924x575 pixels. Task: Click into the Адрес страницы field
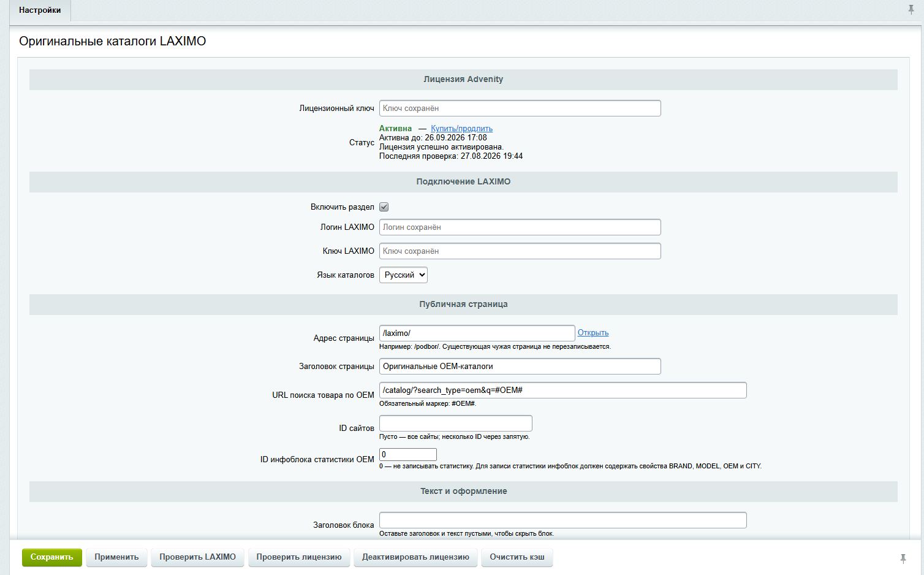477,333
